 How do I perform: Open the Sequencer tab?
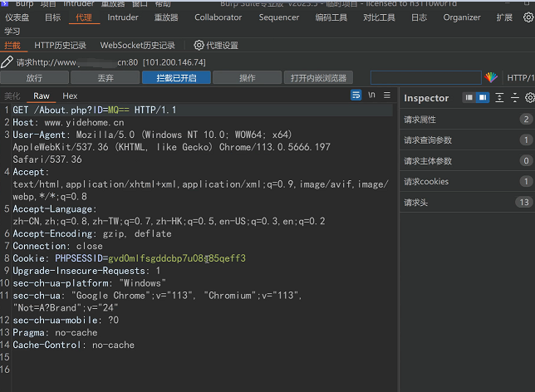click(x=279, y=17)
